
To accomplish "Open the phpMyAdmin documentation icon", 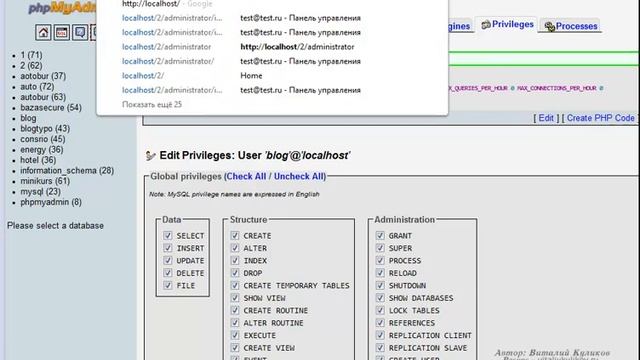I will tap(80, 32).
